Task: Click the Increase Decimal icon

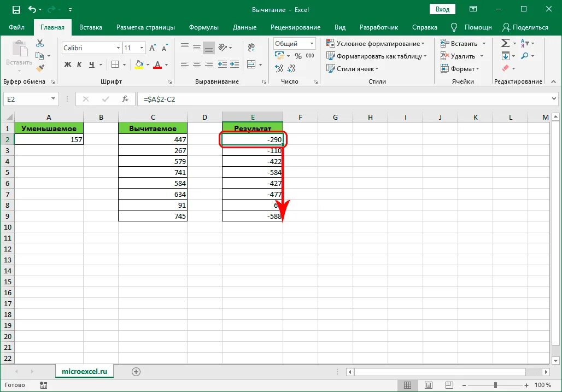Action: 279,68
